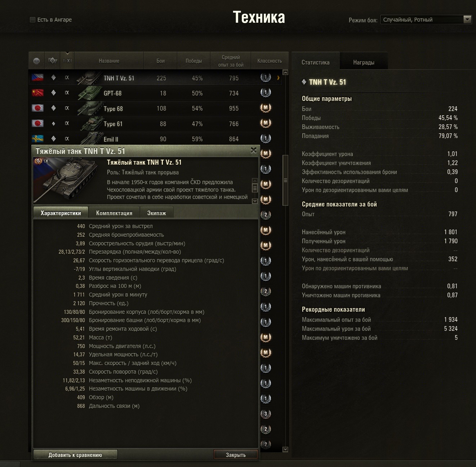Sort by Победы column header
This screenshot has width=476, height=467.
point(193,61)
